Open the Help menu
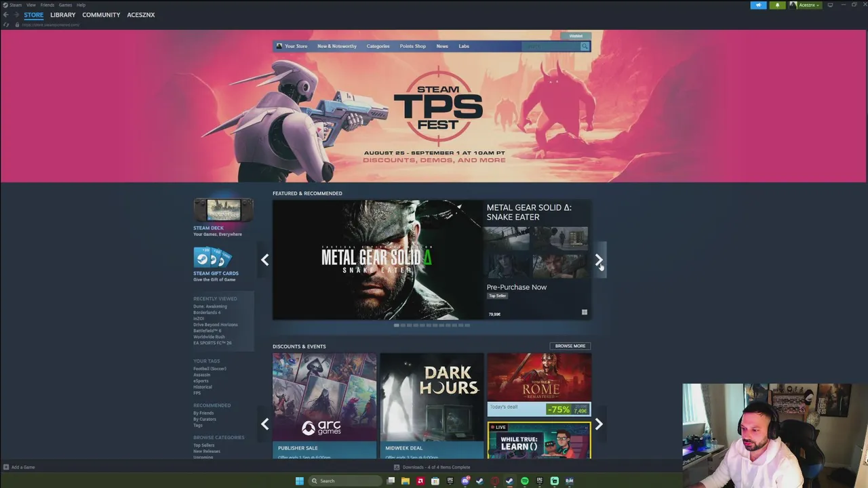The width and height of the screenshot is (868, 488). point(81,5)
